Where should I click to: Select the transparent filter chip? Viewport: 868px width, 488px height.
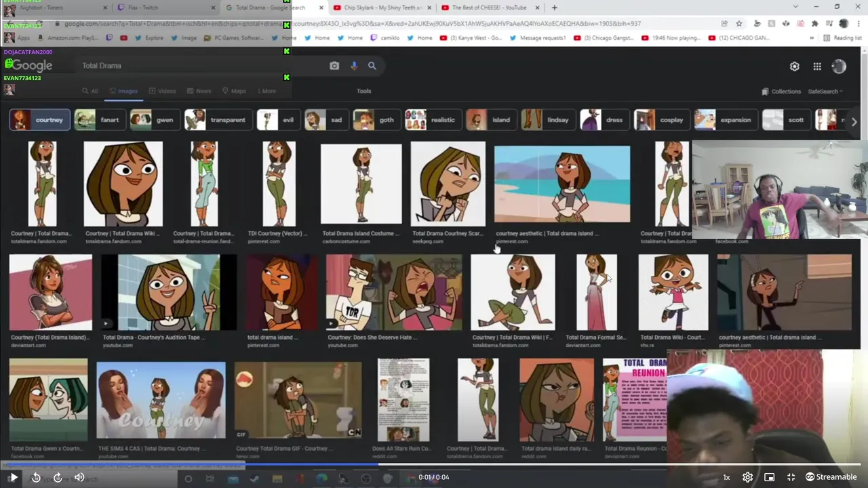[x=218, y=120]
